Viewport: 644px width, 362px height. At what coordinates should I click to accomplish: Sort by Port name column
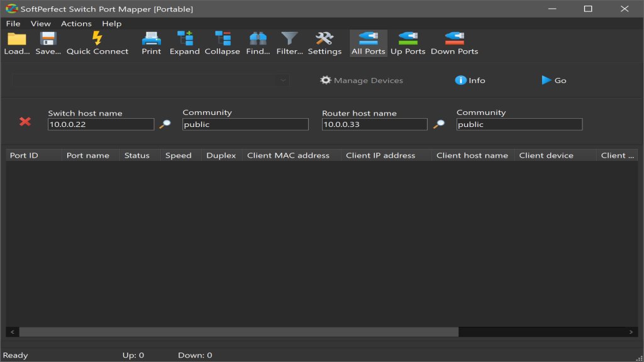pos(91,156)
